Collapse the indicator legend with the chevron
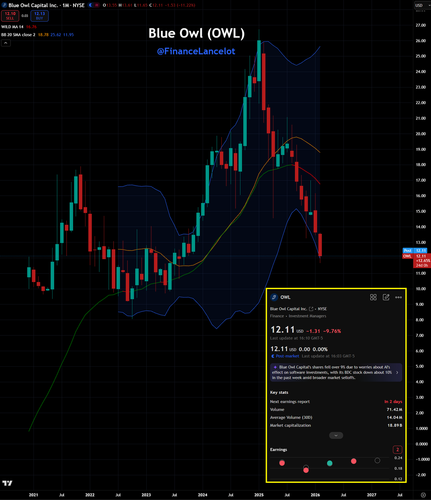Screen dimensions: 431x500 pos(6,43)
